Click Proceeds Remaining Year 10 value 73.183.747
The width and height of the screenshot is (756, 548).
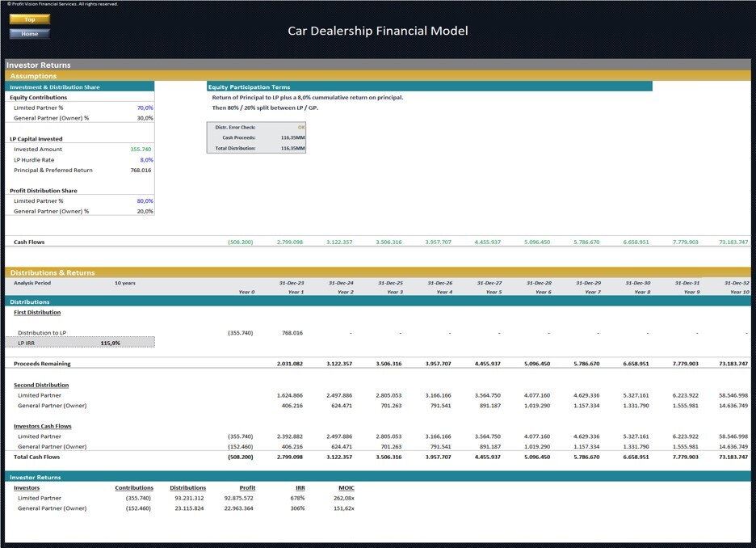[733, 364]
